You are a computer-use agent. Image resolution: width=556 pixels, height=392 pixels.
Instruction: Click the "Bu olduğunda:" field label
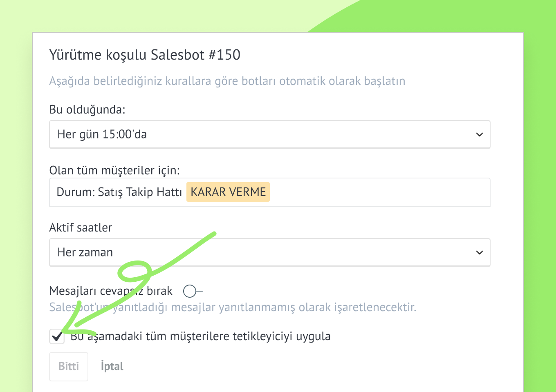click(87, 109)
